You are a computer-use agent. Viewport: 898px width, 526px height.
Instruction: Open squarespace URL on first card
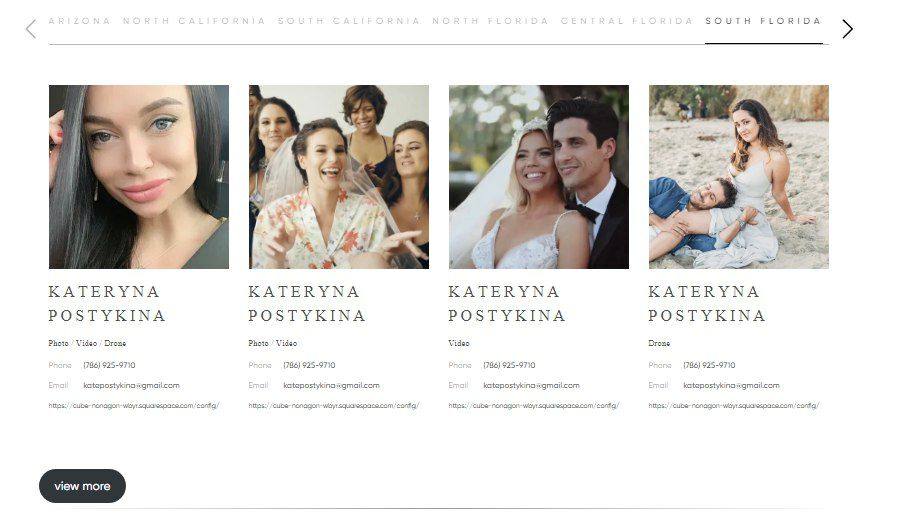(134, 406)
